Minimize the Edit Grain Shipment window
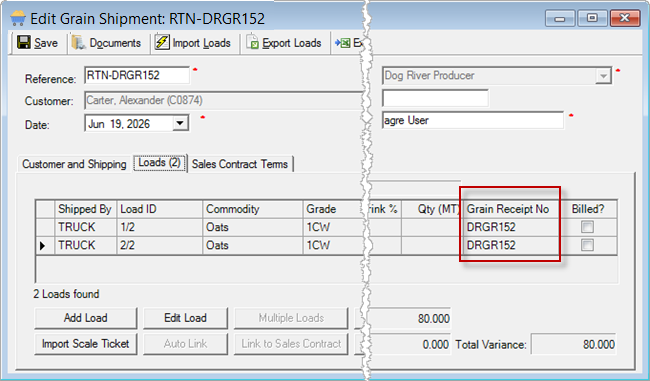 pos(560,19)
